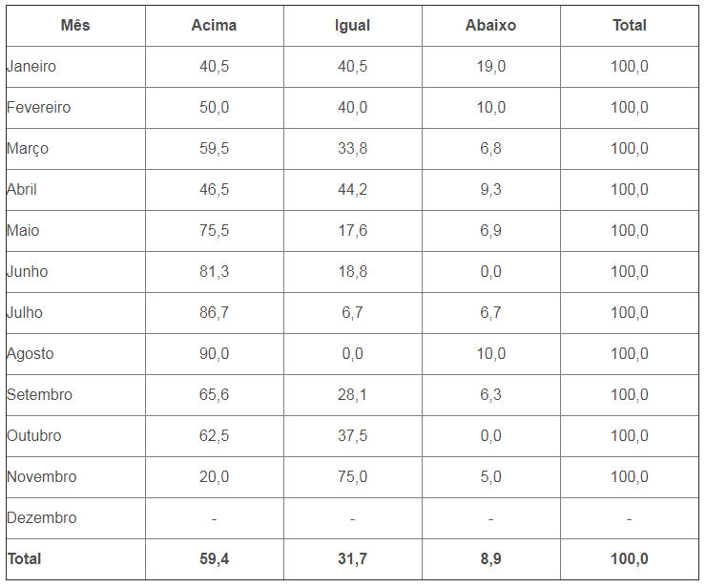Select the Abaixo column header
This screenshot has height=588, width=706.
[490, 25]
